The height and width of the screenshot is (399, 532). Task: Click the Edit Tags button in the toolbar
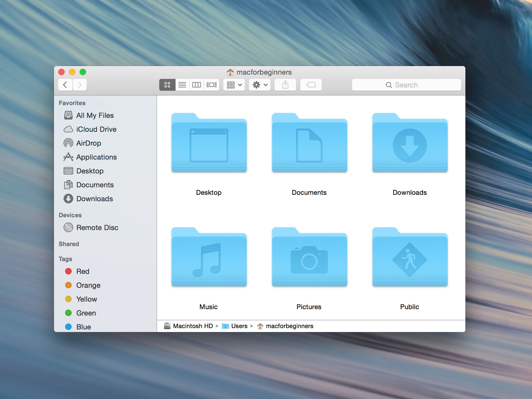click(x=311, y=85)
